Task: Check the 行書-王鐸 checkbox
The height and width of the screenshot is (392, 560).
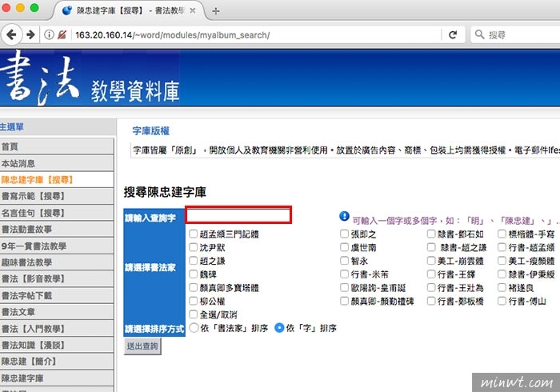Action: 431,274
